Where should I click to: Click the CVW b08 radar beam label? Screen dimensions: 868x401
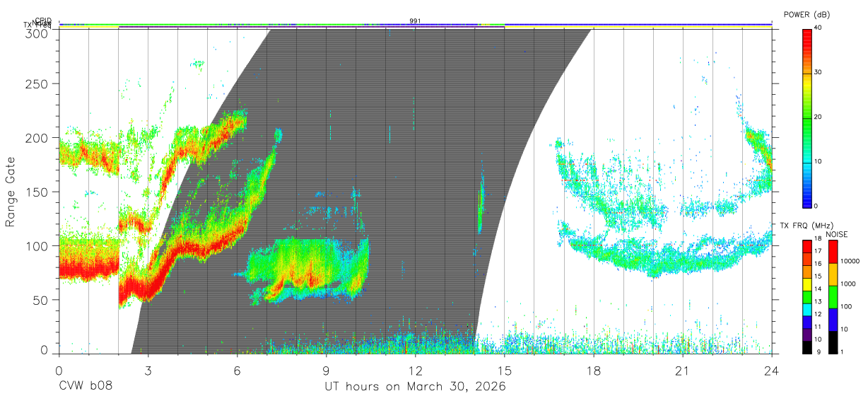[85, 386]
